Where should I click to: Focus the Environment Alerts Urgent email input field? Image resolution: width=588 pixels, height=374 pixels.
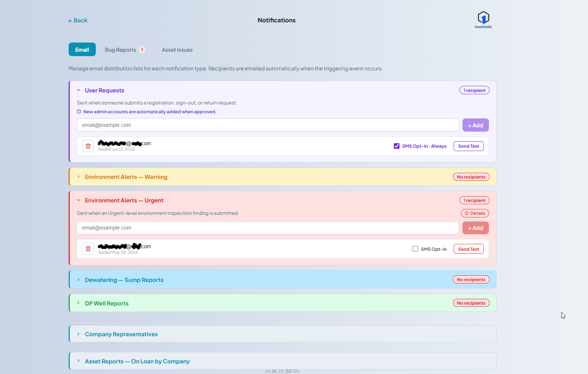(x=268, y=228)
